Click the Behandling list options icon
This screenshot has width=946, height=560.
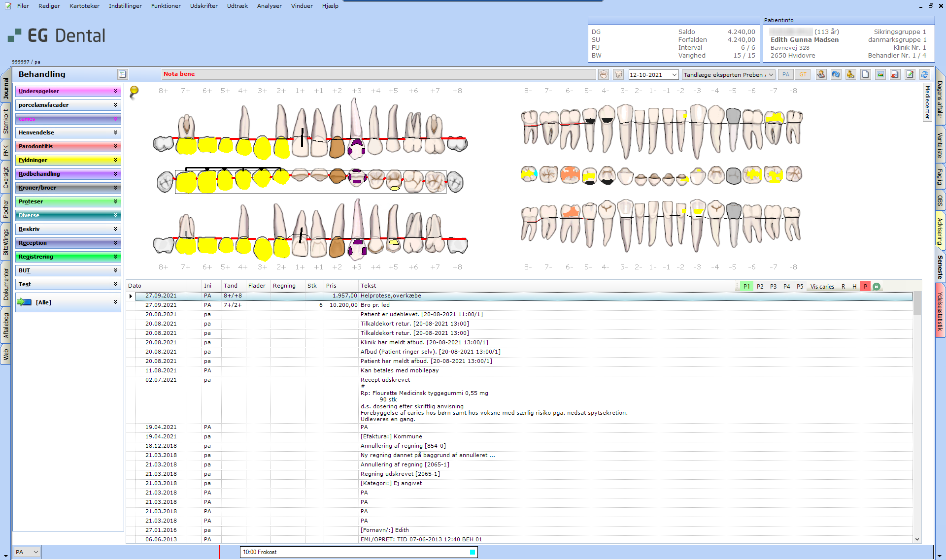coord(123,74)
